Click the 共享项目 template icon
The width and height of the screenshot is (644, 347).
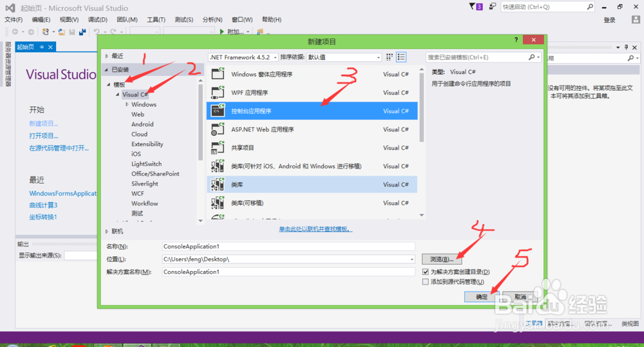218,148
